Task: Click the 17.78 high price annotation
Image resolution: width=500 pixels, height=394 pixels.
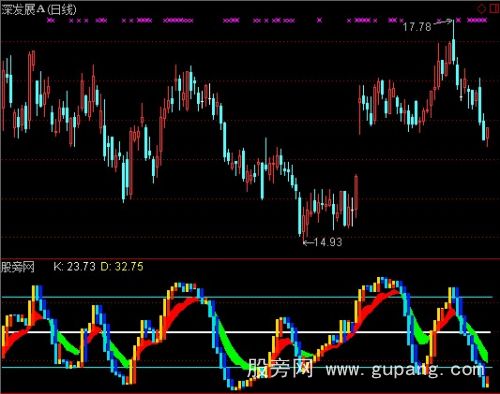Action: click(417, 26)
